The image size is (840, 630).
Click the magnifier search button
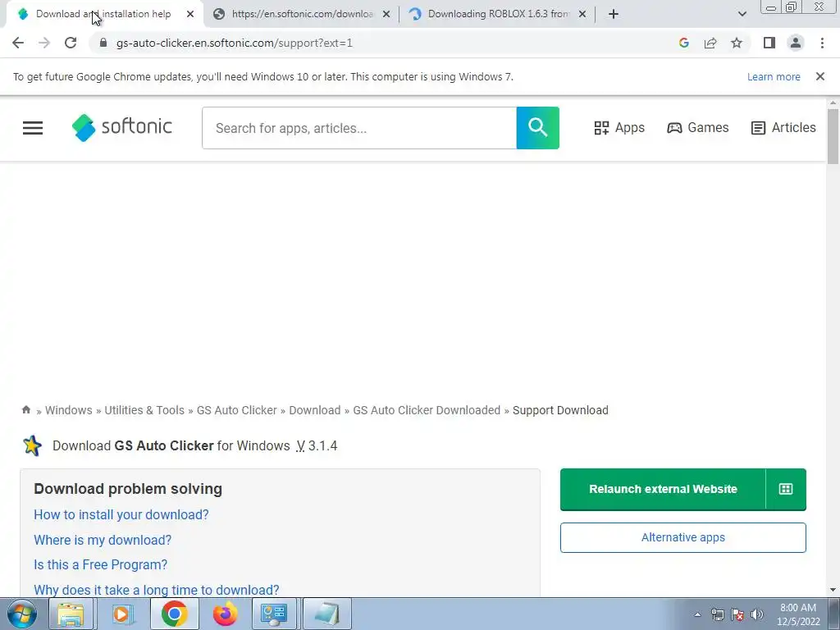tap(537, 128)
